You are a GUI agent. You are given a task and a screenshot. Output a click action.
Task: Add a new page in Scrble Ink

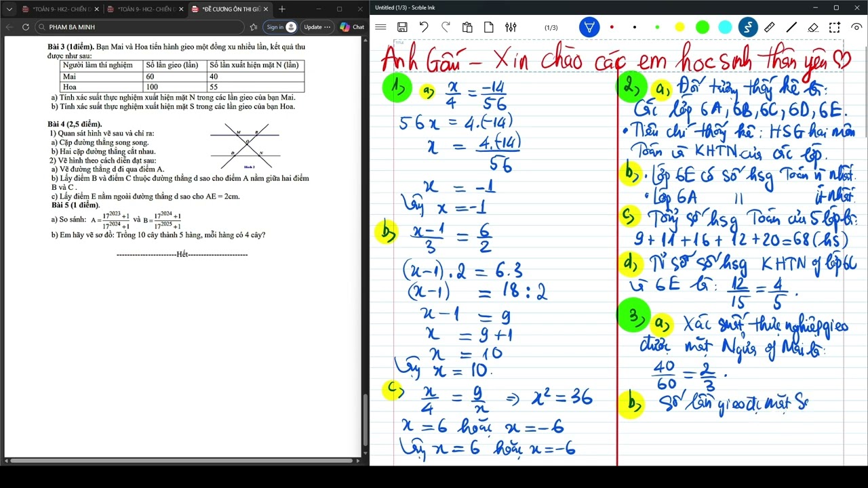489,27
